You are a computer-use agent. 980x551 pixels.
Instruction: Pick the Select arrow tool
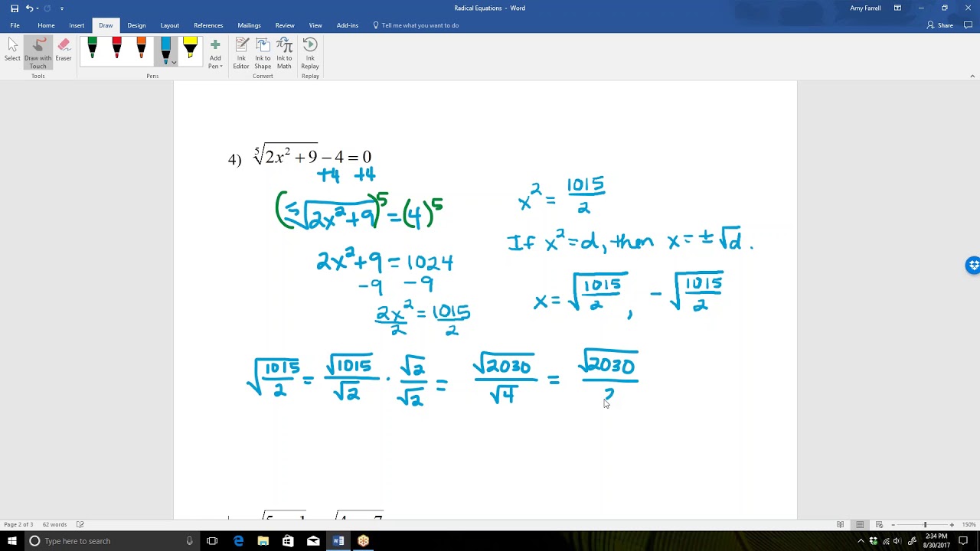[12, 51]
